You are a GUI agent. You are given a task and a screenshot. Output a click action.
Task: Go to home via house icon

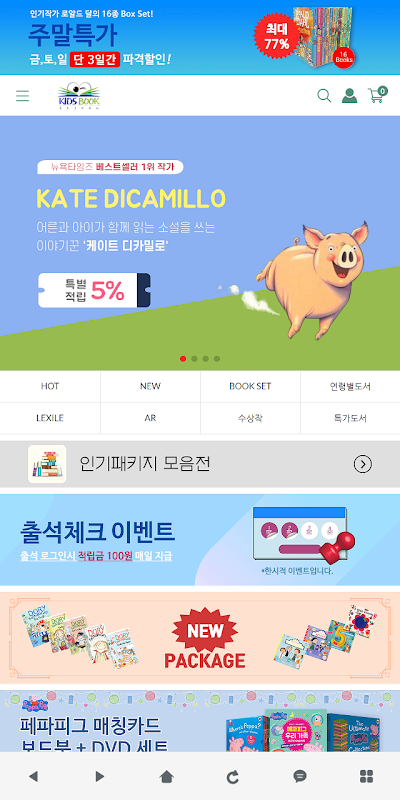(x=166, y=777)
